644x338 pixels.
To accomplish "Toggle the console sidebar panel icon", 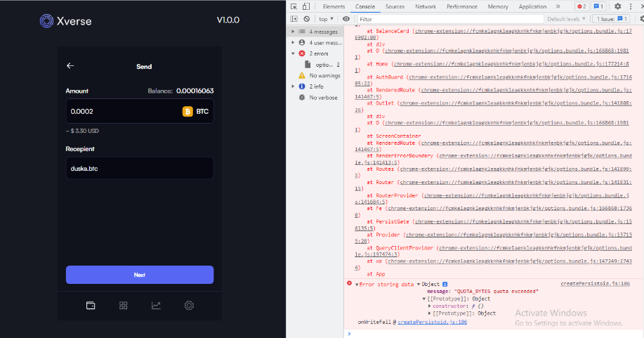I will pyautogui.click(x=294, y=19).
